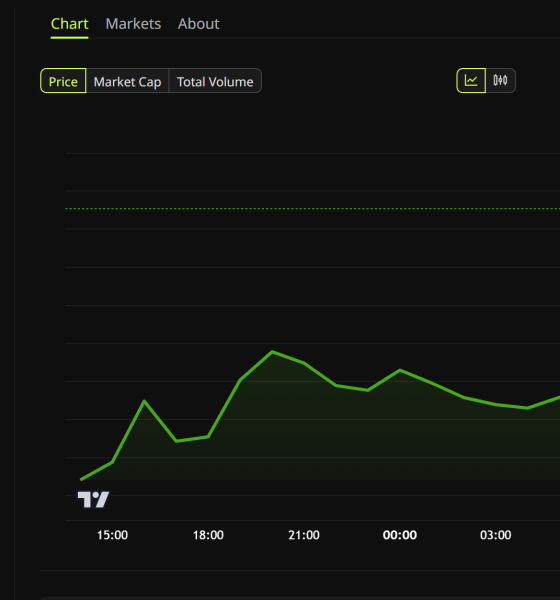This screenshot has height=600, width=560.
Task: Switch to line chart view icon
Action: click(x=471, y=81)
